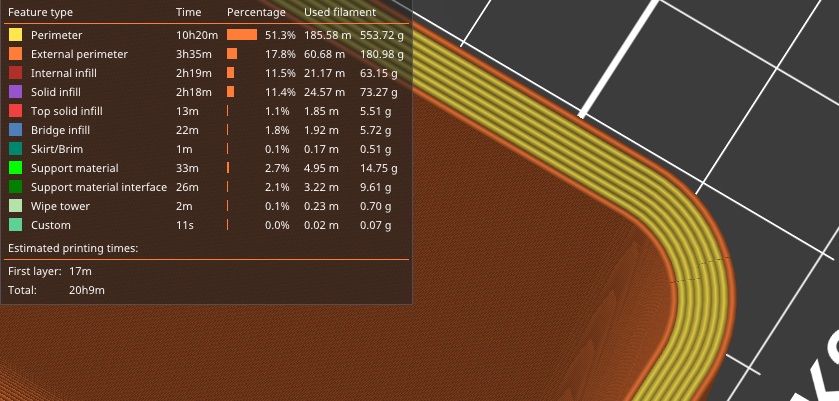
Task: Click the 553.72 g filament weight
Action: coord(382,35)
